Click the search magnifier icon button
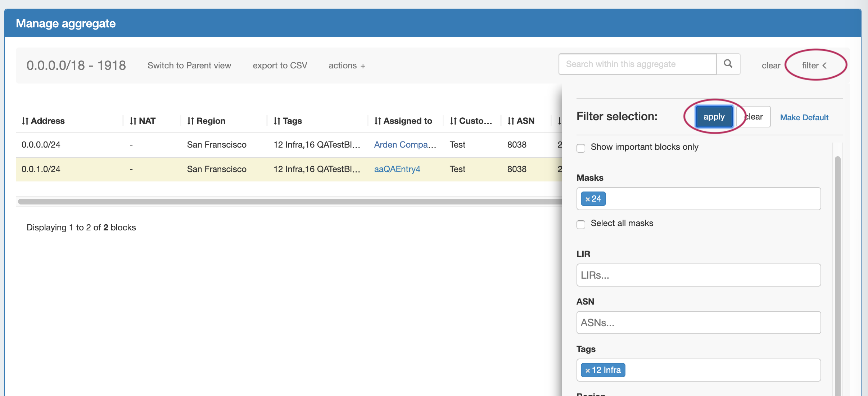This screenshot has width=868, height=396. pos(728,64)
